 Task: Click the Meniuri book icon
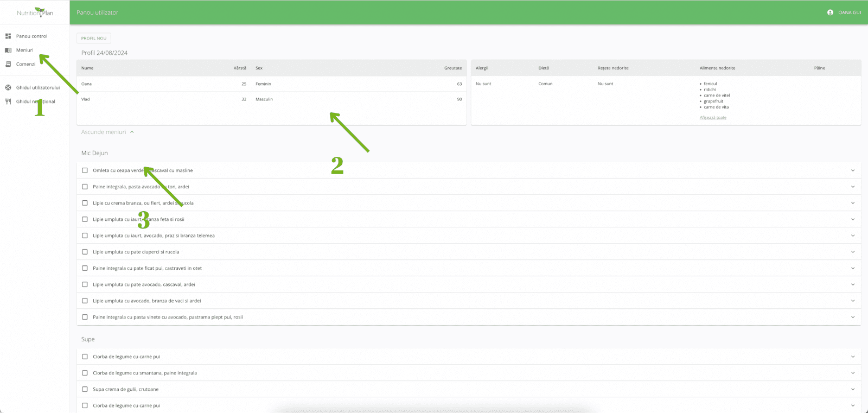click(x=8, y=50)
